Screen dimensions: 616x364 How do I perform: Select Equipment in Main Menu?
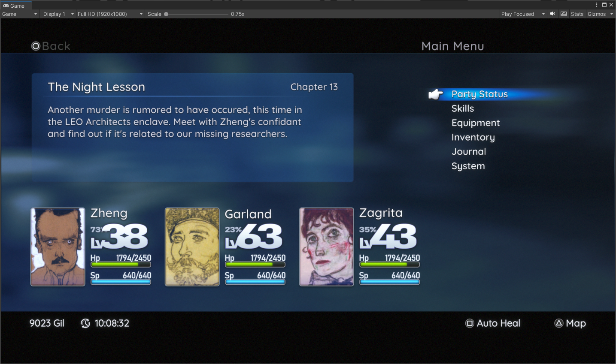476,123
